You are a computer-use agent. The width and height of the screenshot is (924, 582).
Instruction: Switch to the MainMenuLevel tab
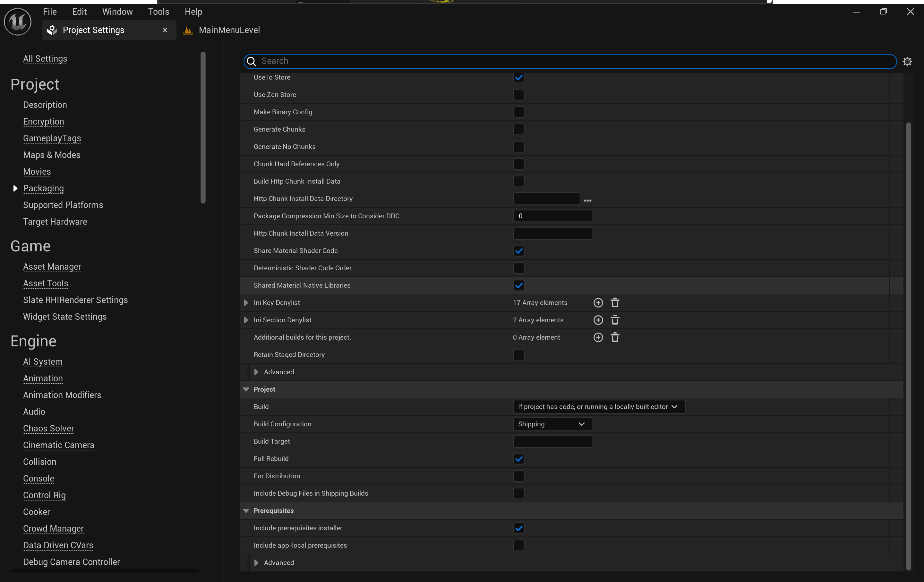[229, 30]
